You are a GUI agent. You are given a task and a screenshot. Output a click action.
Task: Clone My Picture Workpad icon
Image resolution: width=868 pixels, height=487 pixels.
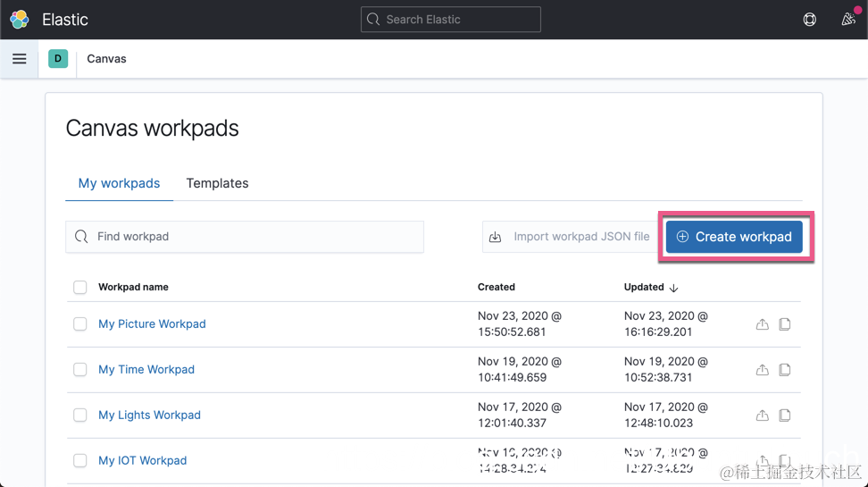click(784, 324)
